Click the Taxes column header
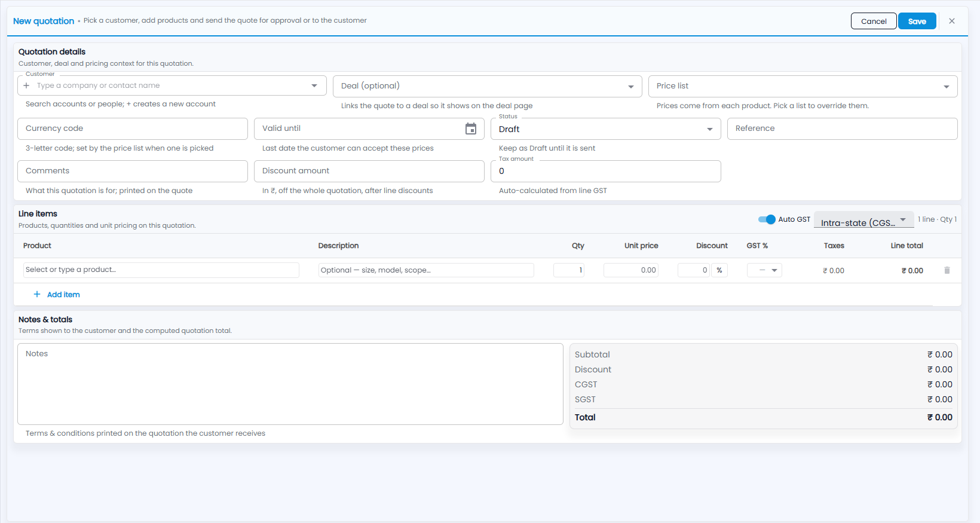This screenshot has height=523, width=980. [x=834, y=246]
